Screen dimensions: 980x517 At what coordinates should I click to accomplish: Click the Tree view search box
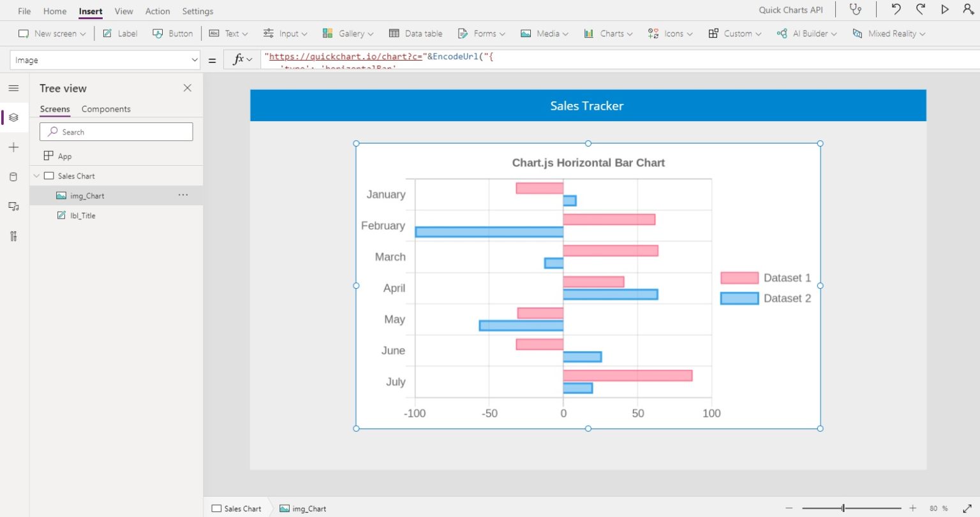(116, 131)
